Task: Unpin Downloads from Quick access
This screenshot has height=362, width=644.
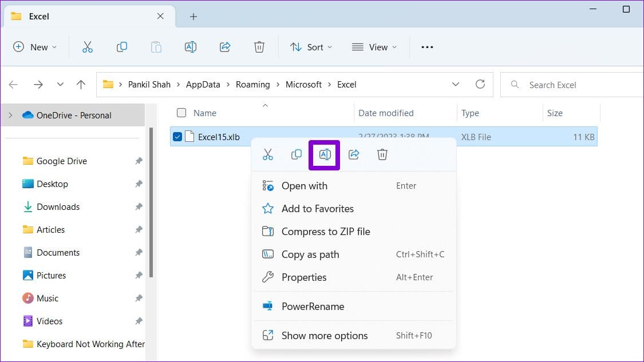Action: coord(138,206)
